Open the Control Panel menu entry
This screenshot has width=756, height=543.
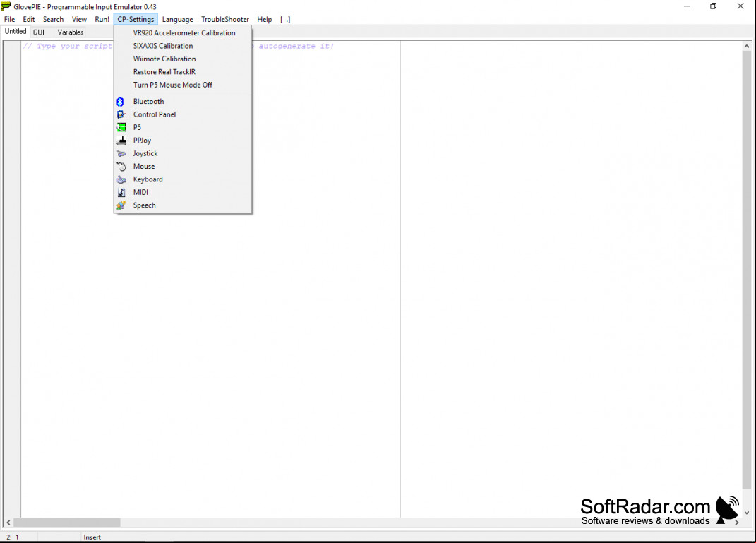(184, 114)
